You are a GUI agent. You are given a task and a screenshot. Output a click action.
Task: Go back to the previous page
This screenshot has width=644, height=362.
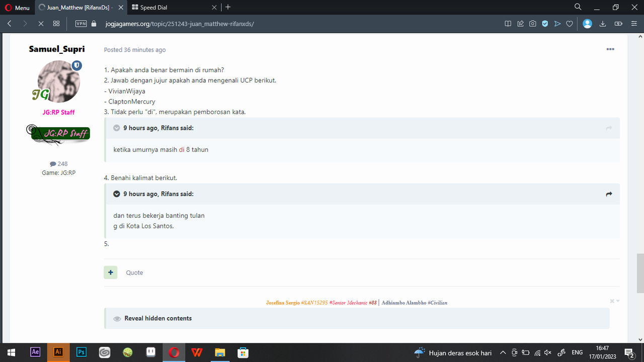10,24
